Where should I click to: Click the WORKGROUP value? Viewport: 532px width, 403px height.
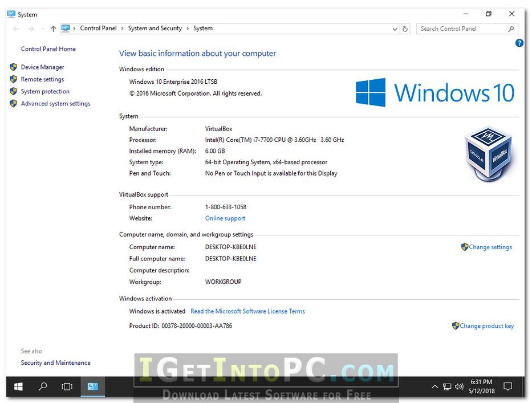224,282
